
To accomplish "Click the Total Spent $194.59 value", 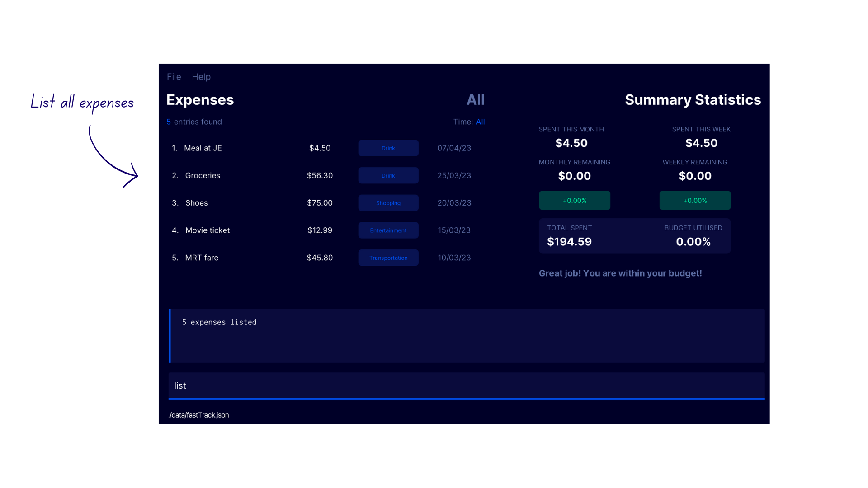I will [570, 242].
